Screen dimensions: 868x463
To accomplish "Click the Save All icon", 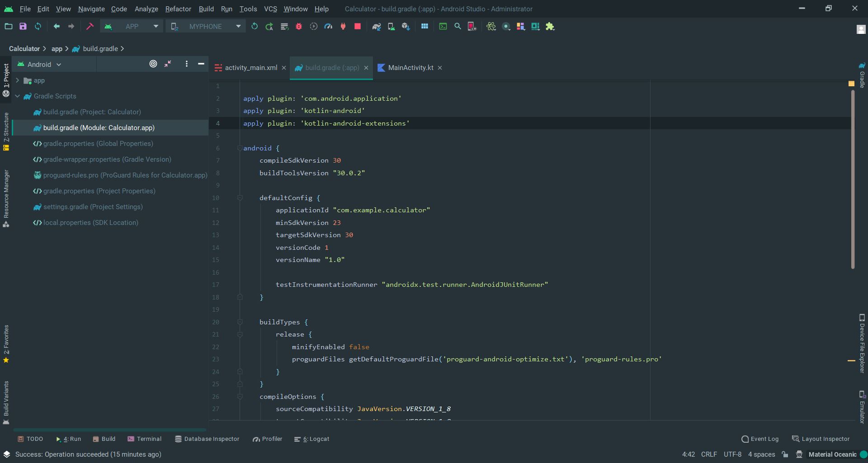I will pyautogui.click(x=23, y=27).
